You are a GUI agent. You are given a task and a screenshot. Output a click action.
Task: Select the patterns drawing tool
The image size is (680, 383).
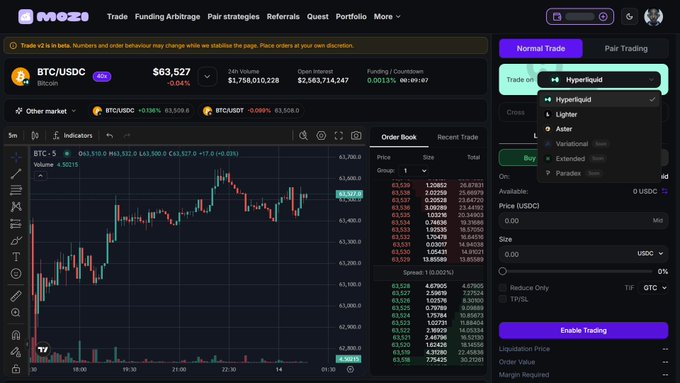click(16, 206)
